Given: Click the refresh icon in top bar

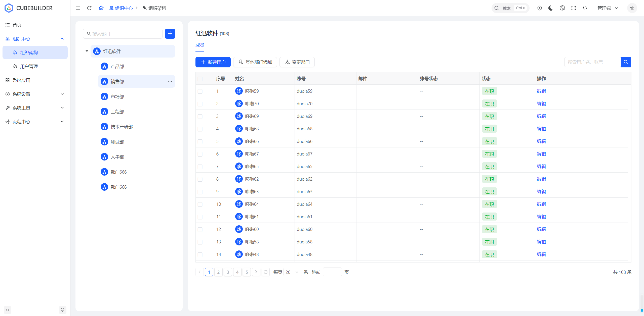Looking at the screenshot, I should [89, 8].
